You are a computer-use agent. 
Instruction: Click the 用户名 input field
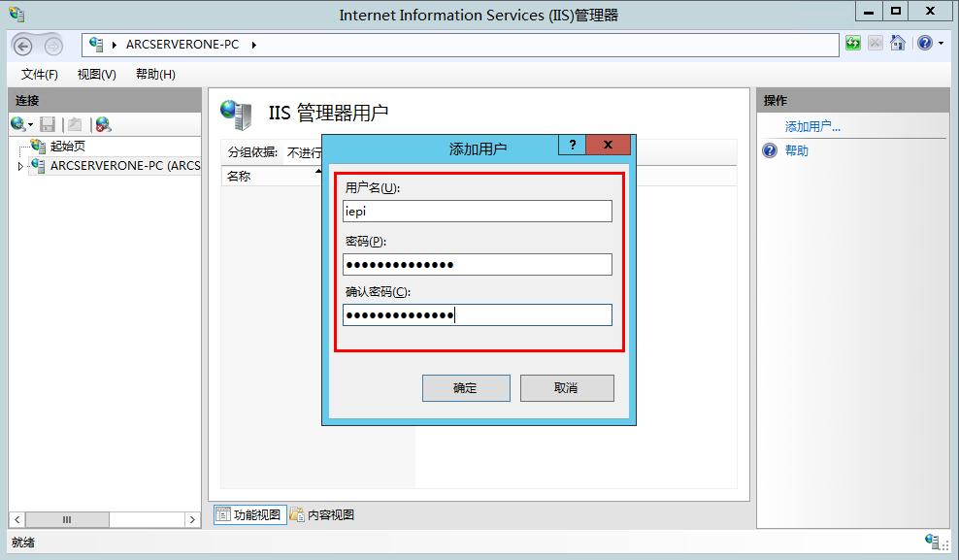[477, 212]
